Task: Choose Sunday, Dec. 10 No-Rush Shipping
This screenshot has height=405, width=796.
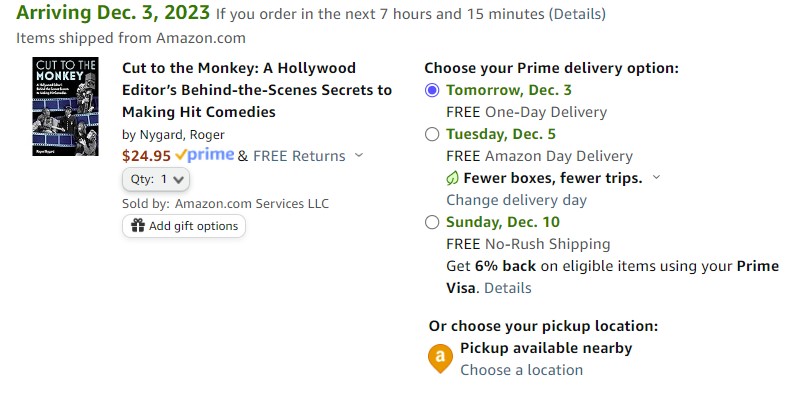Action: click(432, 222)
